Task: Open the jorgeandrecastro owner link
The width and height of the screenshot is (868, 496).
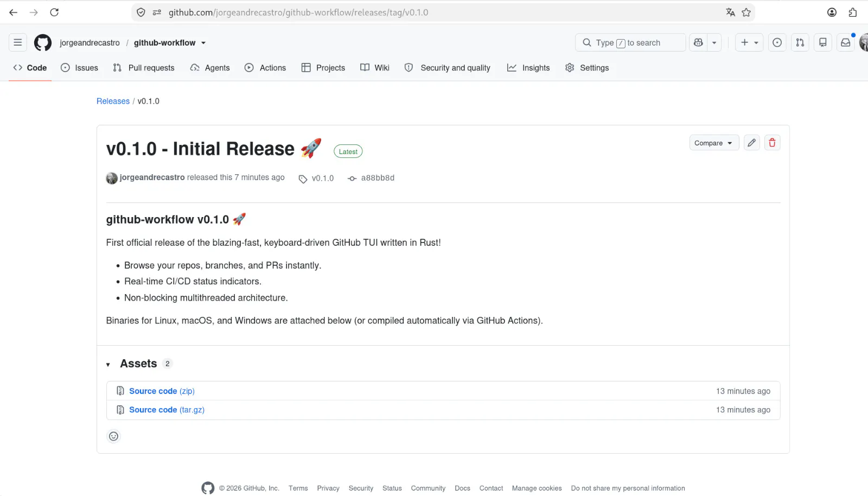Action: 90,43
